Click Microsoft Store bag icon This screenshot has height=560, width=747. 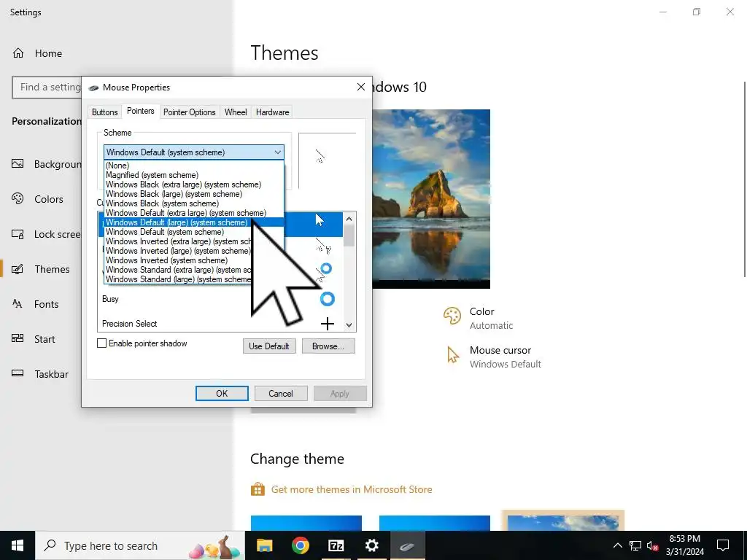[258, 489]
